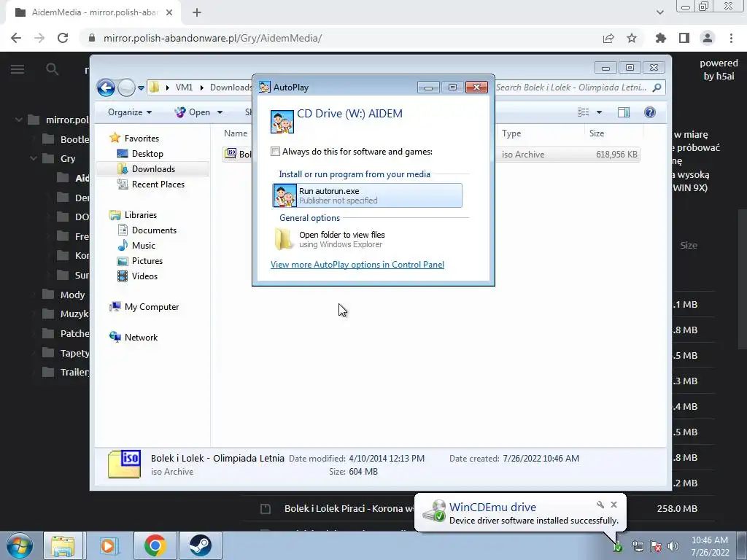Collapse the Gry folder tree chevron
Screen dimensions: 747x560
34,158
